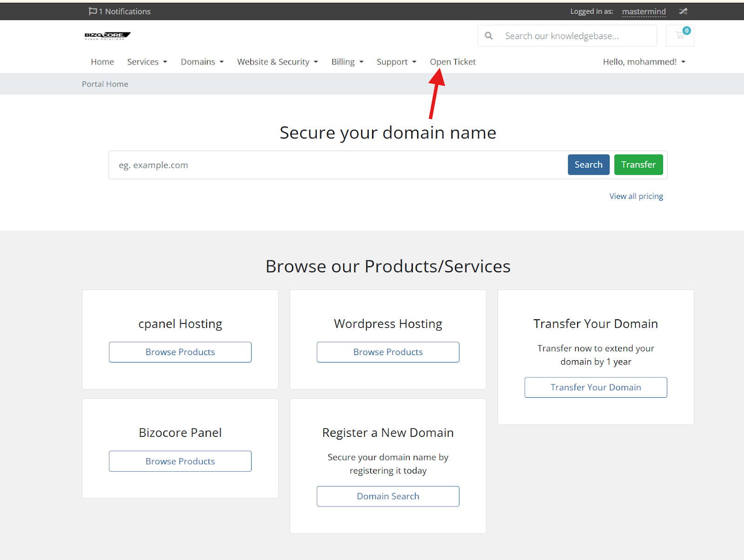Open the Hello, mohammed! account menu
This screenshot has height=560, width=744.
tap(644, 62)
